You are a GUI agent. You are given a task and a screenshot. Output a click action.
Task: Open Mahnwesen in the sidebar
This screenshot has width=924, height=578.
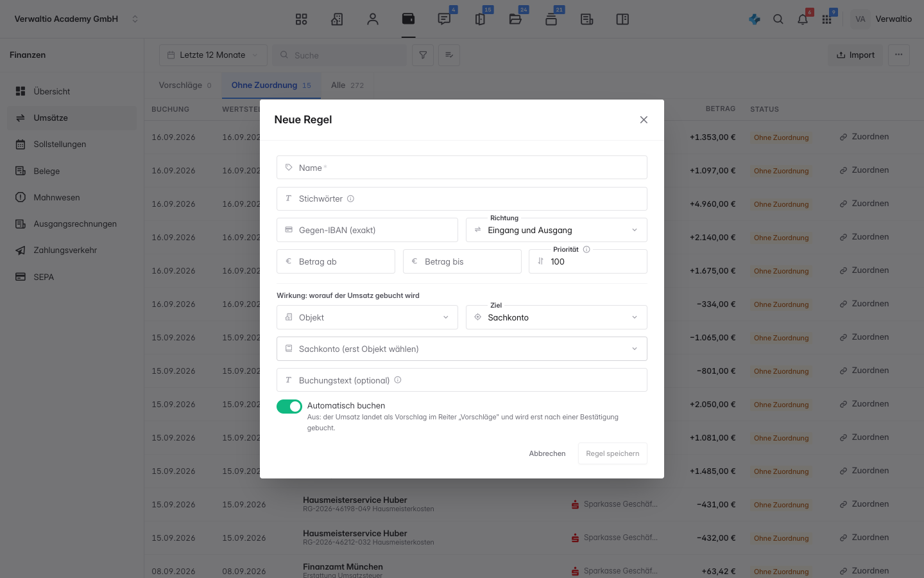(72, 198)
